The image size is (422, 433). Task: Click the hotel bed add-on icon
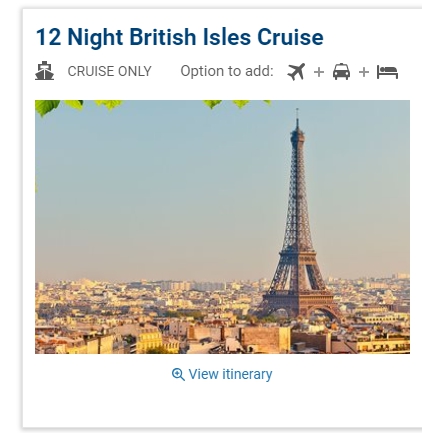click(x=387, y=72)
